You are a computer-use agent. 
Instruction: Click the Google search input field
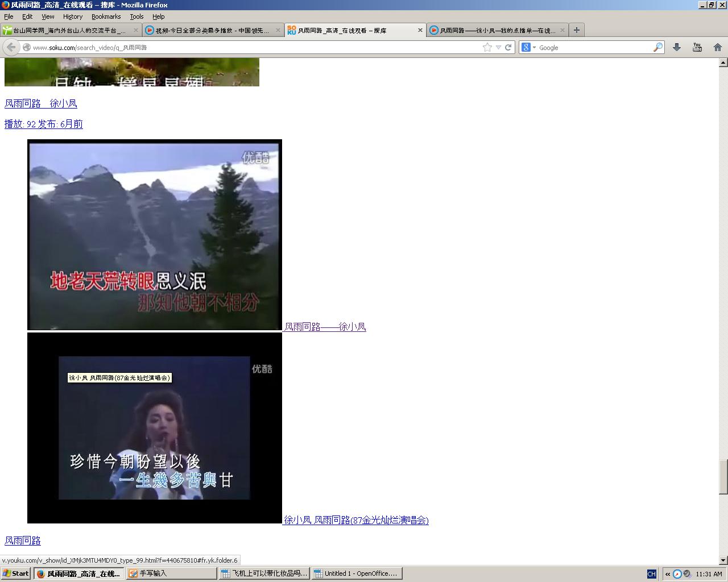tap(594, 48)
